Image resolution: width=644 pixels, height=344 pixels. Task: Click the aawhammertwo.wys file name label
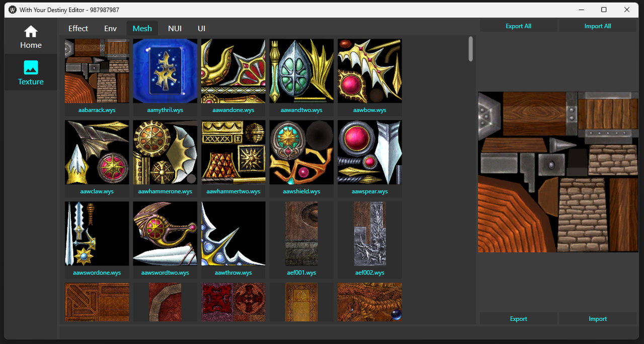pyautogui.click(x=233, y=191)
